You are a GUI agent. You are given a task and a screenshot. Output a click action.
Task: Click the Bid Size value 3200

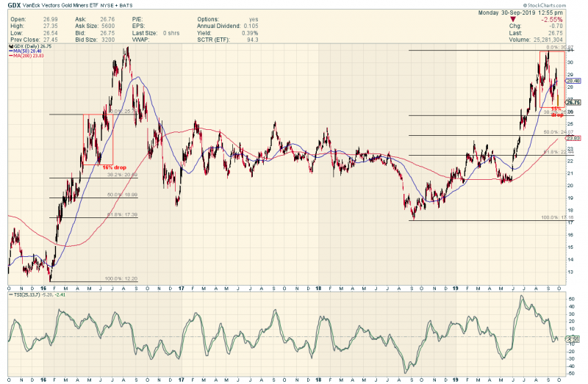click(108, 40)
